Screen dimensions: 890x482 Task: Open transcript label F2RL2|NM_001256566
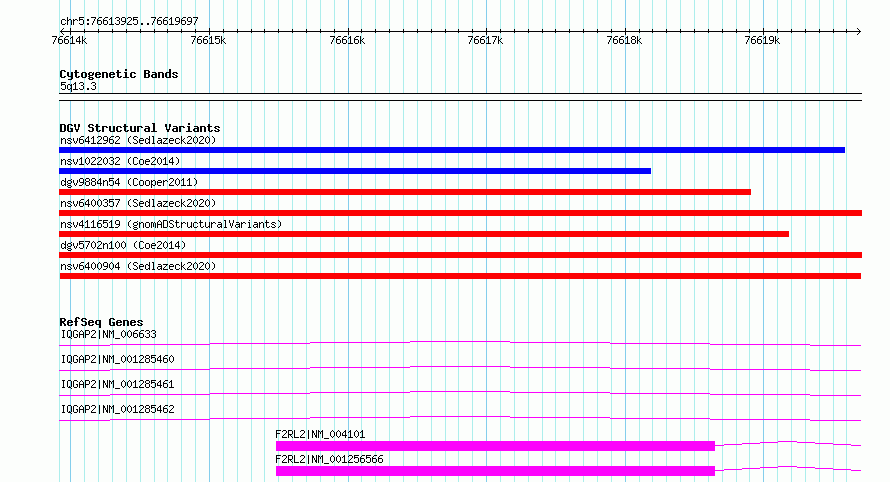point(329,459)
